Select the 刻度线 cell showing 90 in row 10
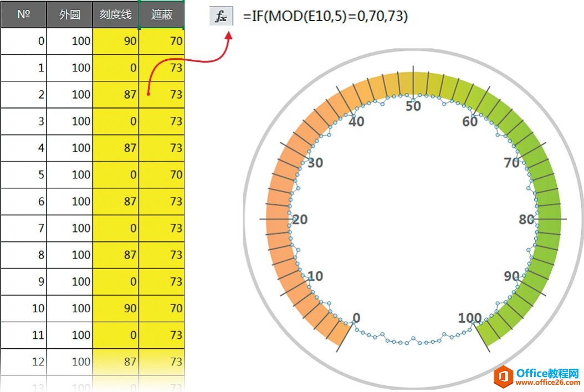 (x=115, y=308)
